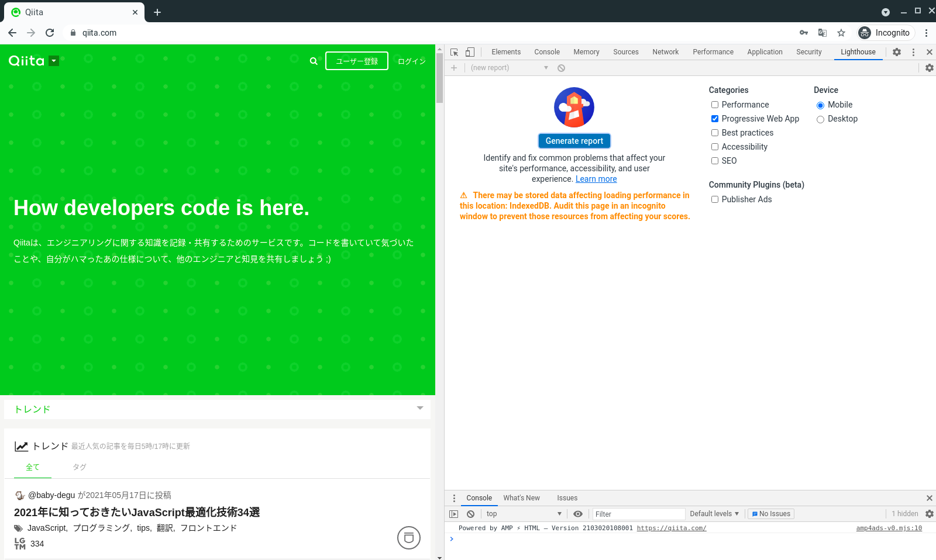Image resolution: width=936 pixels, height=560 pixels.
Task: Enable the Best practices checkbox
Action: pyautogui.click(x=715, y=133)
